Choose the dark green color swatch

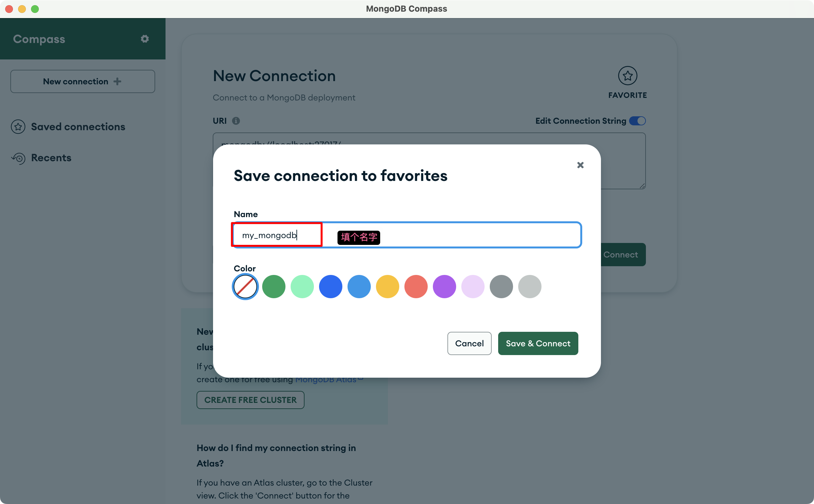[x=273, y=286]
